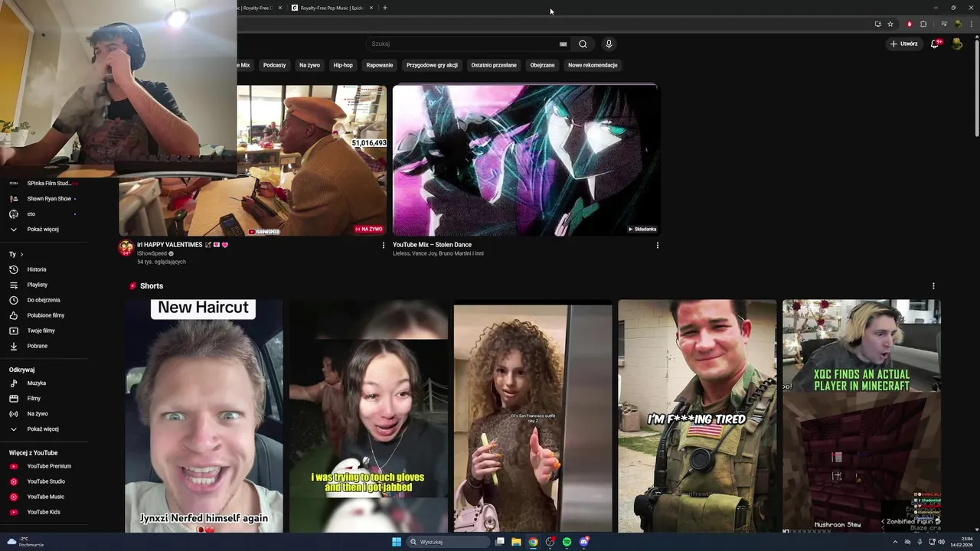This screenshot has height=551, width=980.
Task: Open Twoje filmy in the sidebar
Action: click(43, 331)
